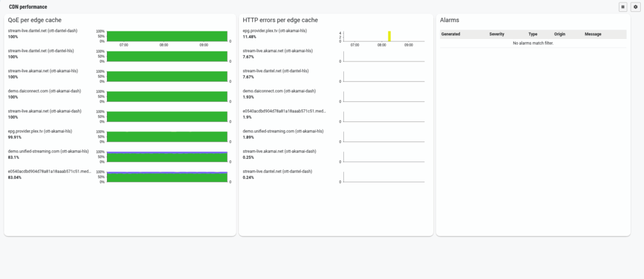The height and width of the screenshot is (279, 644).
Task: Select stream-live.akamai.net (ott-akamai-hls) in HTTP errors
Action: pos(277,51)
